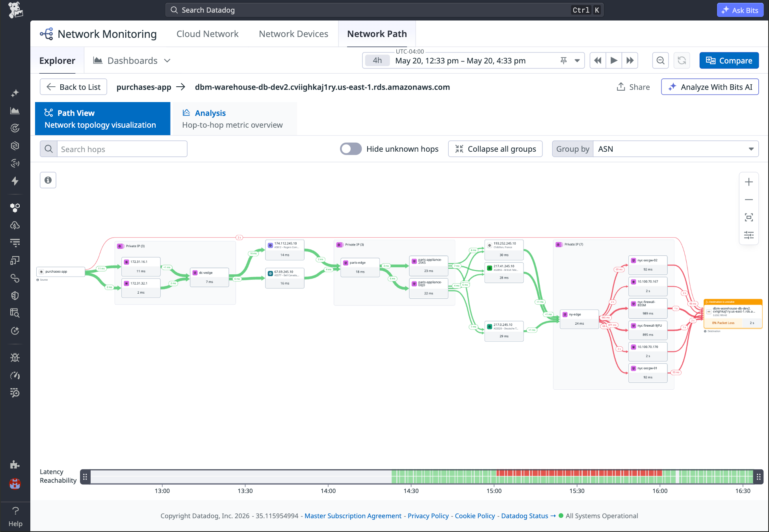Select the Path View tab
The image size is (769, 532).
pos(102,119)
